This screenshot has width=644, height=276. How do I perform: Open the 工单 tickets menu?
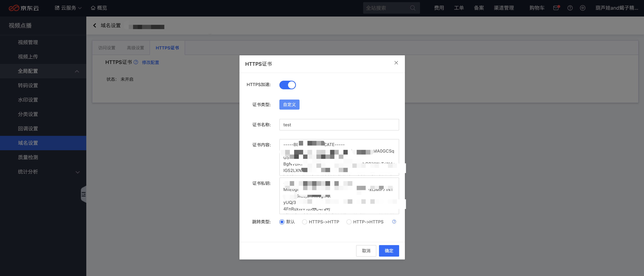[x=459, y=8]
